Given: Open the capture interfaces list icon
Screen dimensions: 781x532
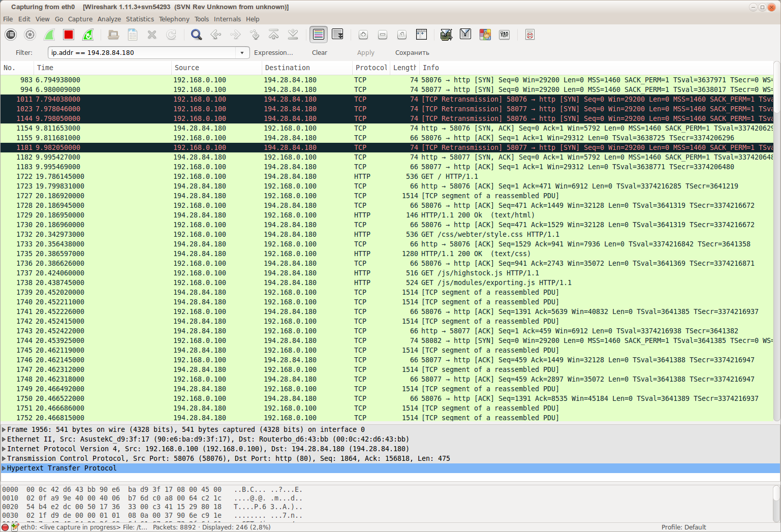Looking at the screenshot, I should pos(11,35).
